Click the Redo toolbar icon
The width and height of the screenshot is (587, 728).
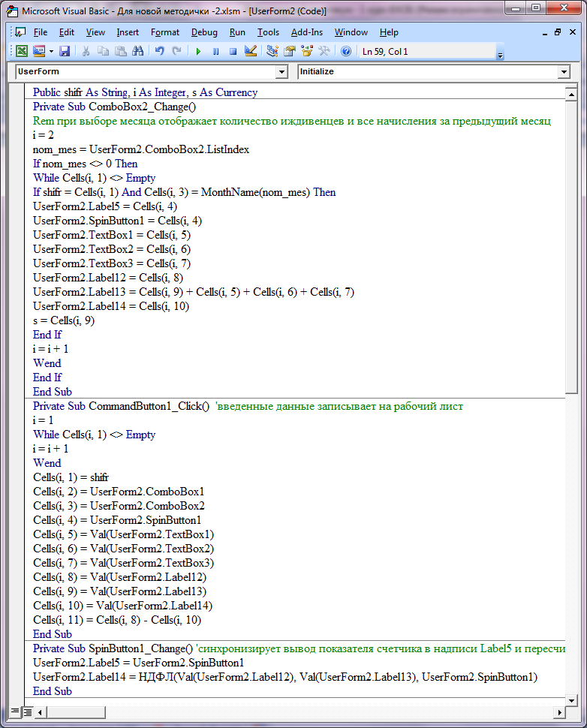[x=176, y=51]
